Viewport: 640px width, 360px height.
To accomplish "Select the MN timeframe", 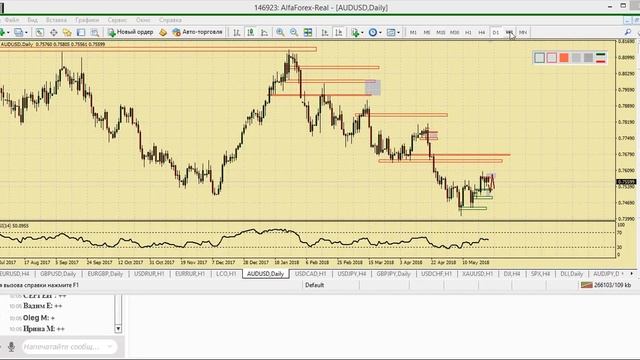I will tap(523, 32).
